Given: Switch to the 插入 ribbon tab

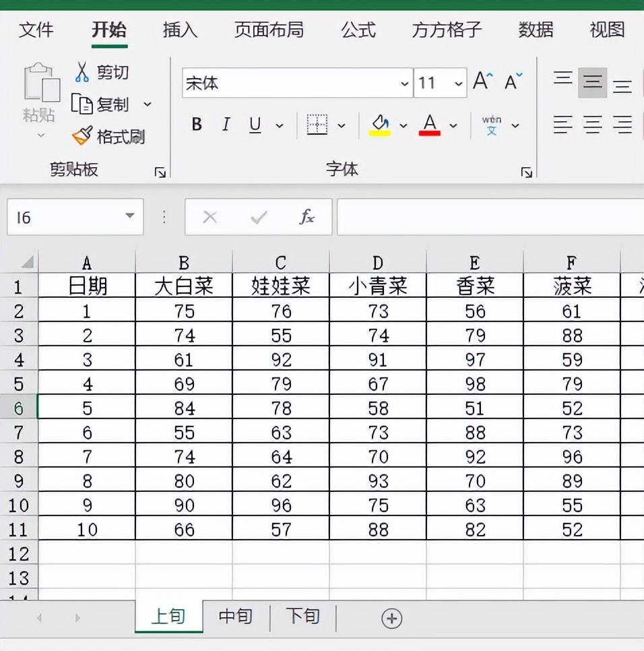Looking at the screenshot, I should coord(179,30).
